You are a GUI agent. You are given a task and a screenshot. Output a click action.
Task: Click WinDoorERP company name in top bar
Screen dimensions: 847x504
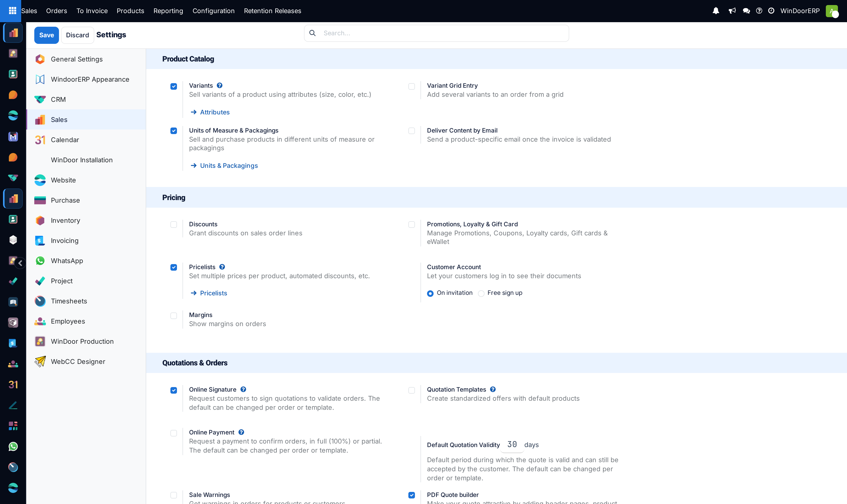coord(800,11)
